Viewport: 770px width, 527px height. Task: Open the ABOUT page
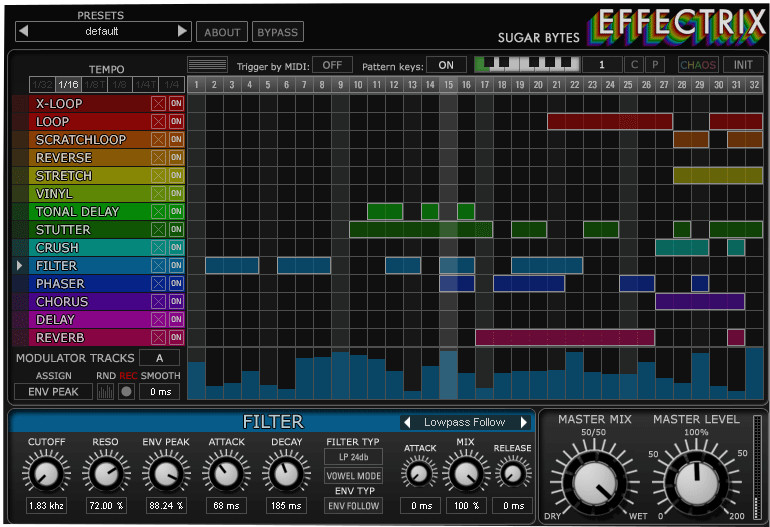point(222,32)
